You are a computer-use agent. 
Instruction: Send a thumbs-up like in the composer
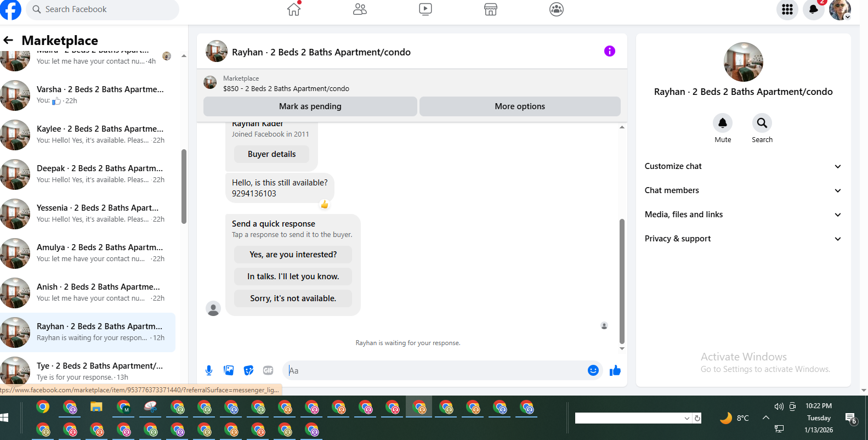[615, 370]
